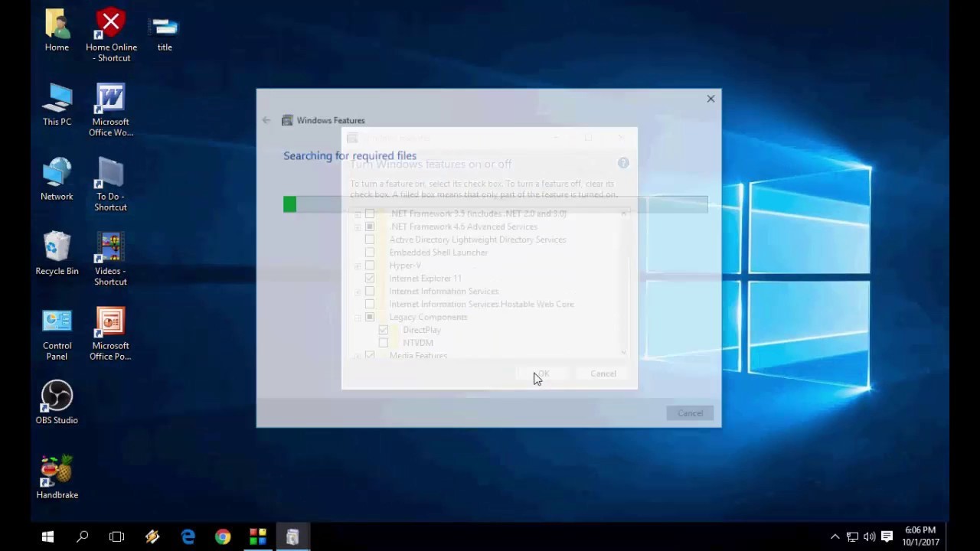Open the Recycle Bin

pyautogui.click(x=57, y=253)
